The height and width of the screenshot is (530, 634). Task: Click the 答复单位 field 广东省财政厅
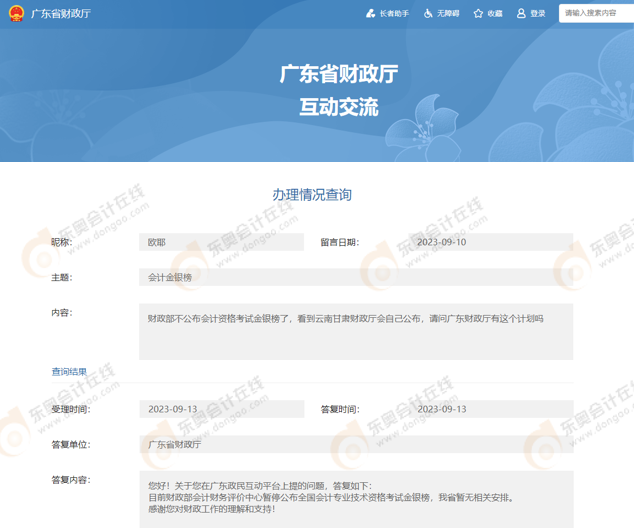355,443
